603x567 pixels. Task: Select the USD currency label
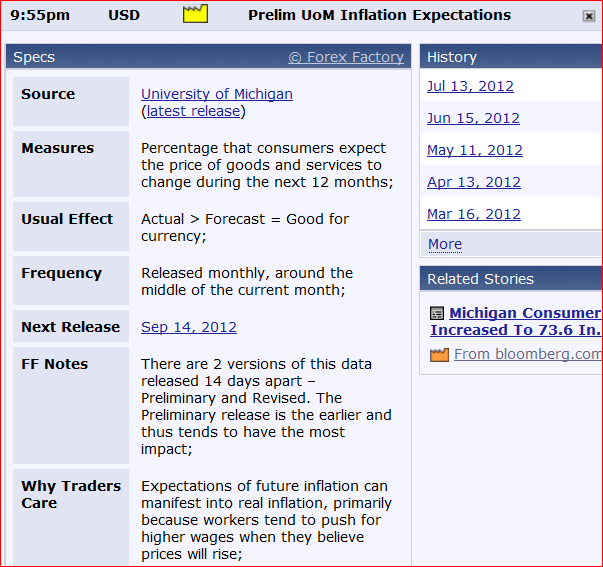pos(124,15)
